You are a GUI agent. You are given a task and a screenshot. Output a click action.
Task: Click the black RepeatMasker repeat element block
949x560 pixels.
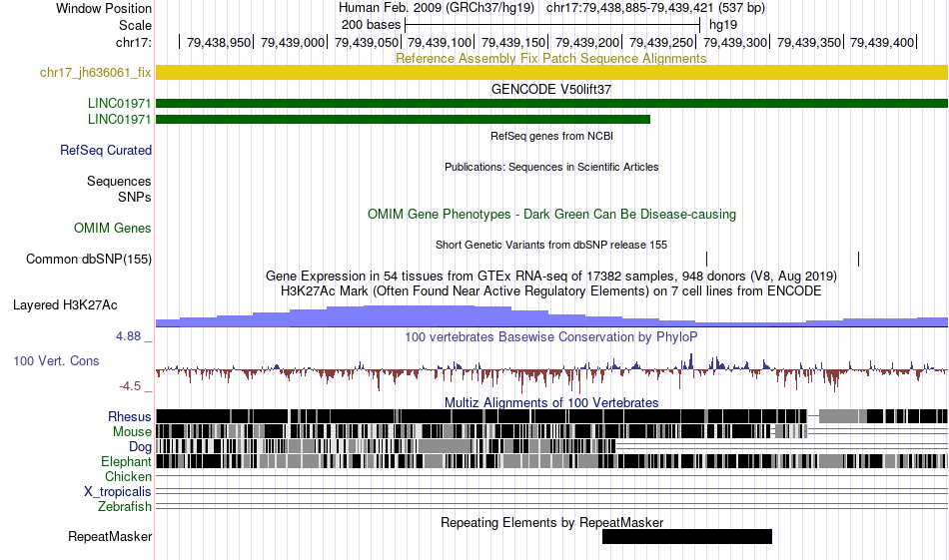coord(687,536)
